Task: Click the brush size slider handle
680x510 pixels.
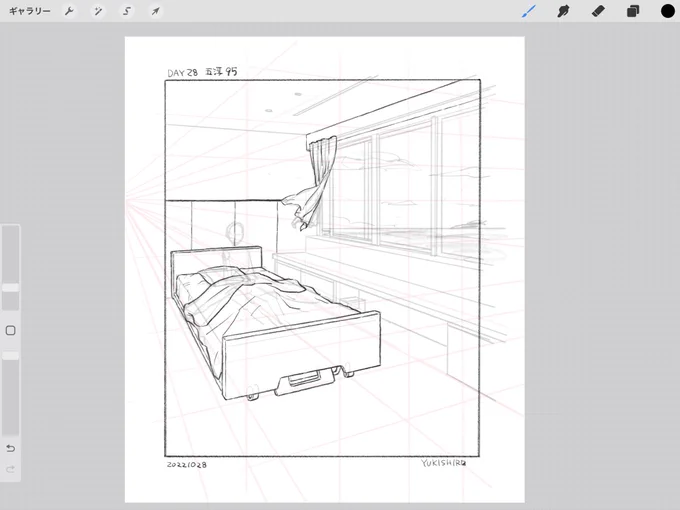Action: (10, 288)
